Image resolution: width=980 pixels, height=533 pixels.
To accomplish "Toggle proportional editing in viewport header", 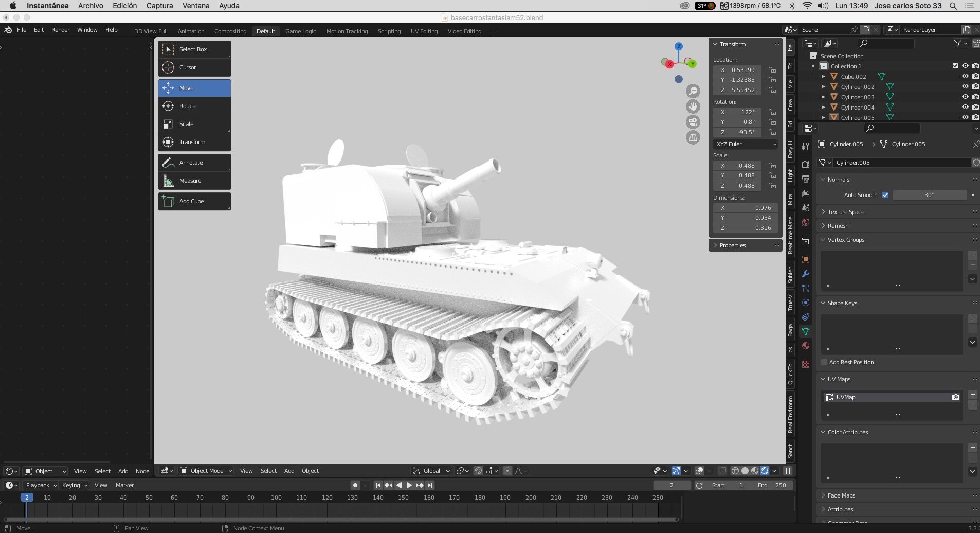I will click(507, 471).
